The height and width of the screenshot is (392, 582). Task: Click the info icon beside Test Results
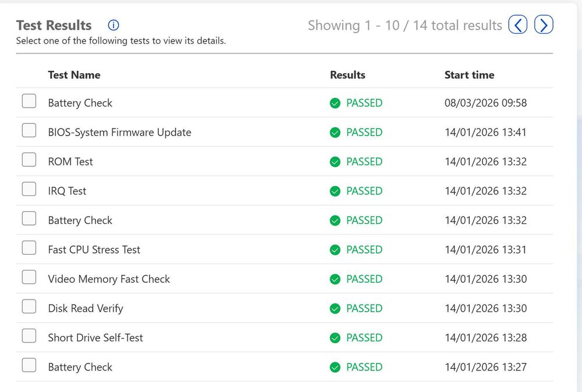click(x=113, y=25)
